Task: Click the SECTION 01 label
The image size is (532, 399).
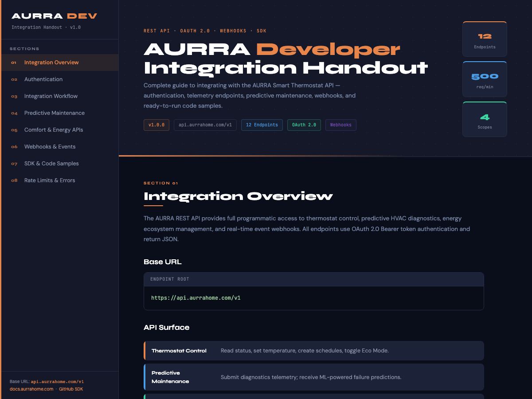Action: coord(161,183)
